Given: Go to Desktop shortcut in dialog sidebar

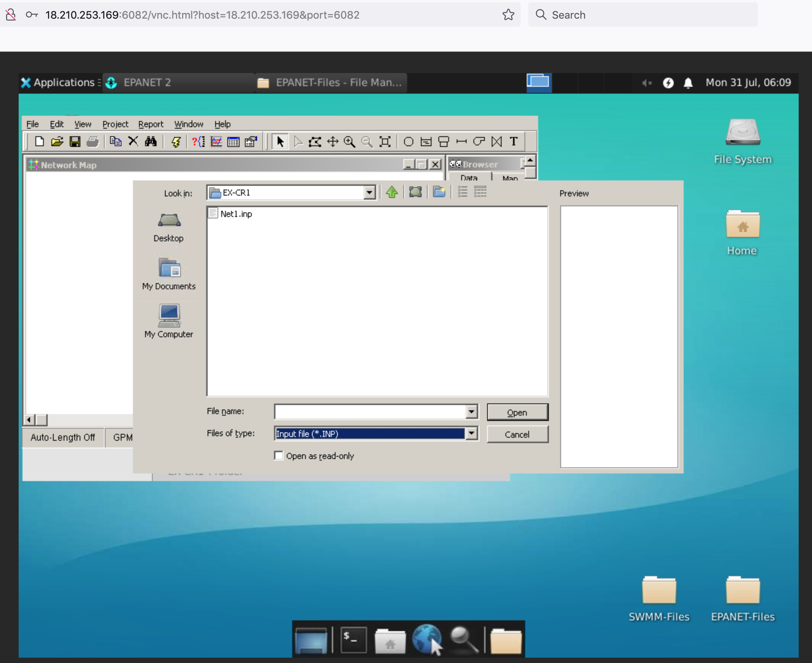Looking at the screenshot, I should [x=168, y=228].
